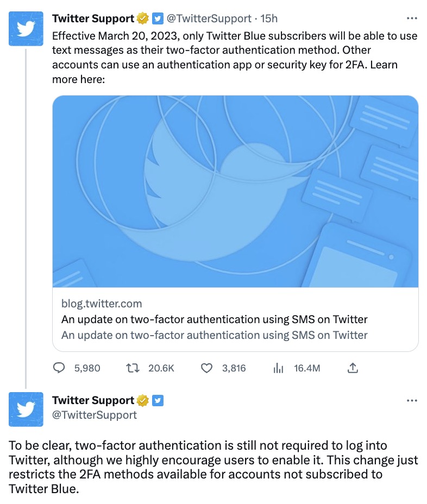The height and width of the screenshot is (504, 427).
Task: Open more options menu on first tweet
Action: coord(412,18)
